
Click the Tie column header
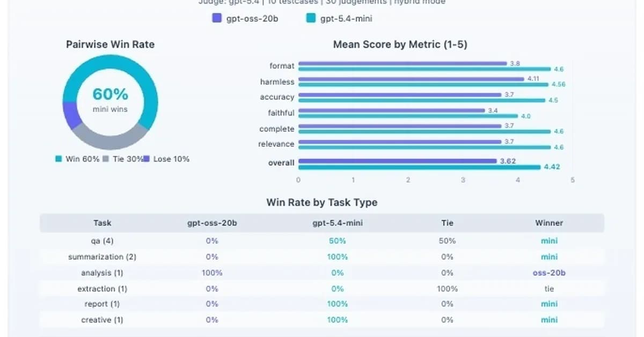click(x=447, y=223)
